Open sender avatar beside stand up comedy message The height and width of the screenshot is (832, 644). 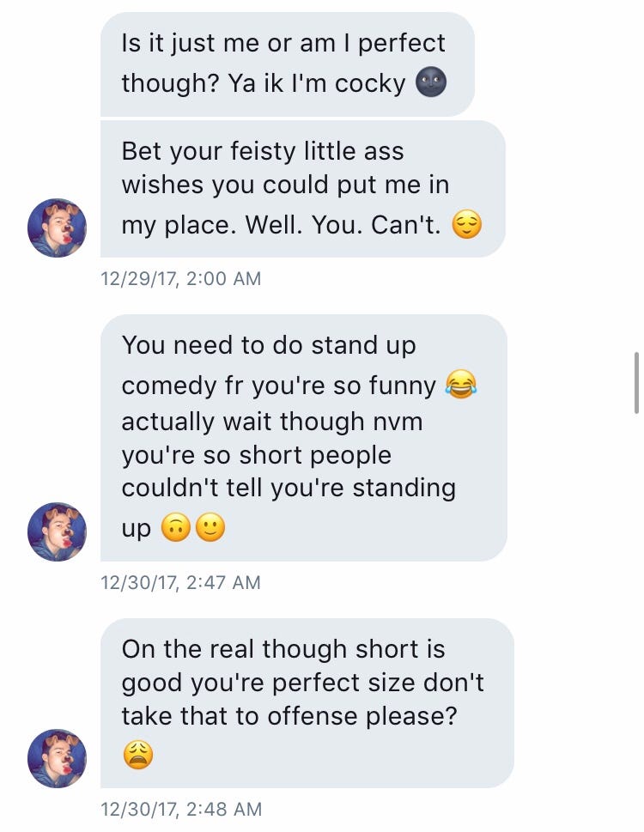(58, 531)
